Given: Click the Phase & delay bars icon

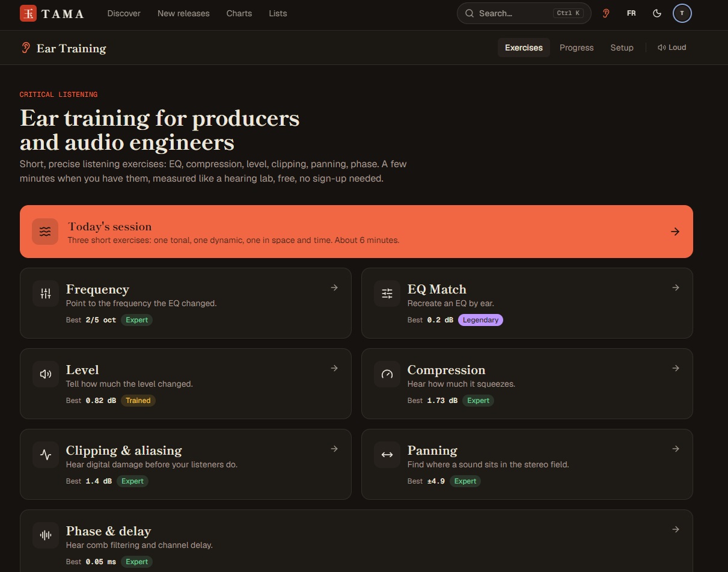Looking at the screenshot, I should pyautogui.click(x=46, y=535).
